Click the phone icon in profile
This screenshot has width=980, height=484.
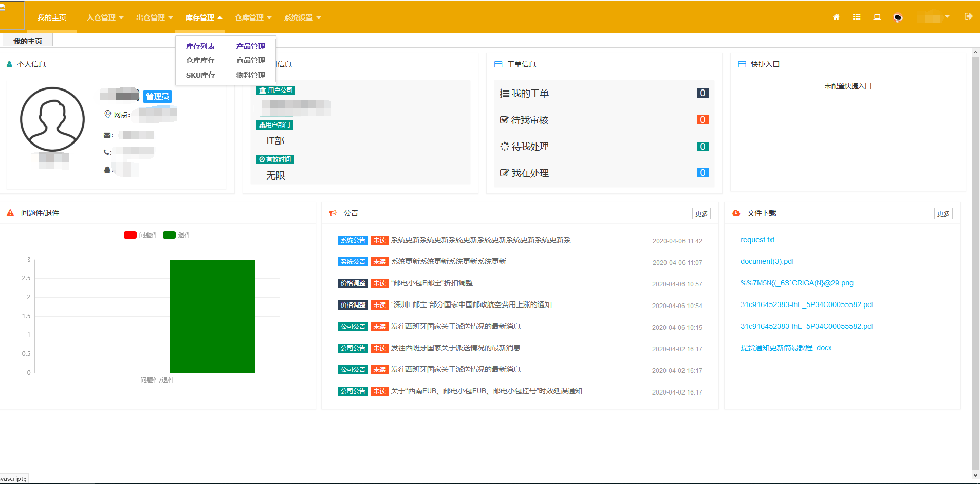tap(106, 152)
